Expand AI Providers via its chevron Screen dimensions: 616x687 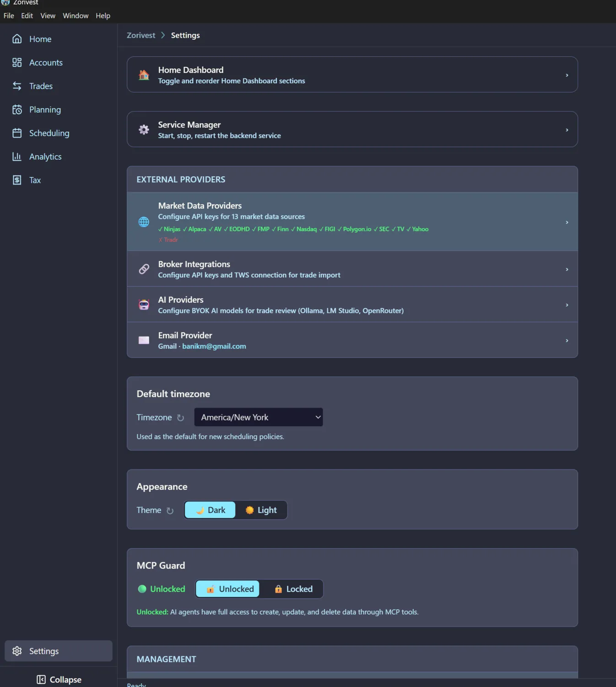click(567, 305)
